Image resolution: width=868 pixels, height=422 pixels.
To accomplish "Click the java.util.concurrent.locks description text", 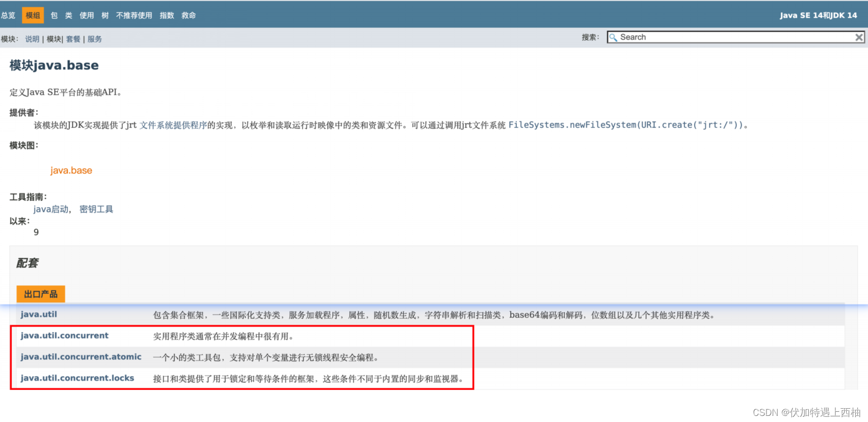I will tap(310, 379).
